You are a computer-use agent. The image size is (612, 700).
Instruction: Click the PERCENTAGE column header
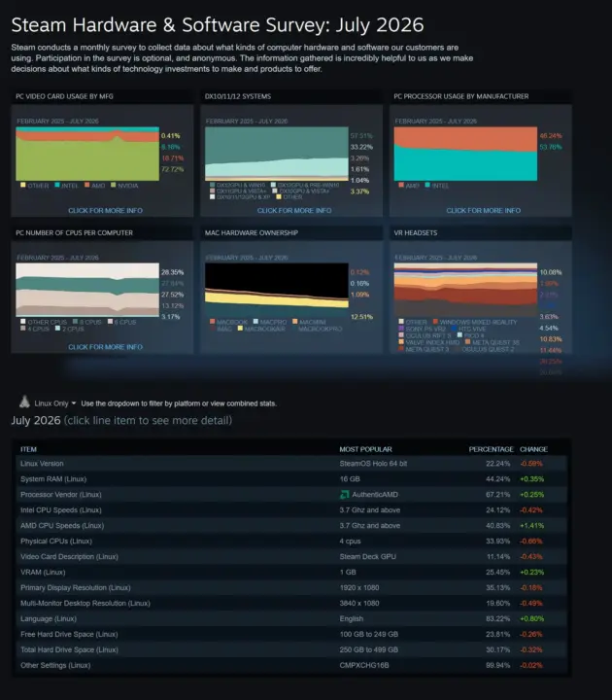(x=491, y=449)
